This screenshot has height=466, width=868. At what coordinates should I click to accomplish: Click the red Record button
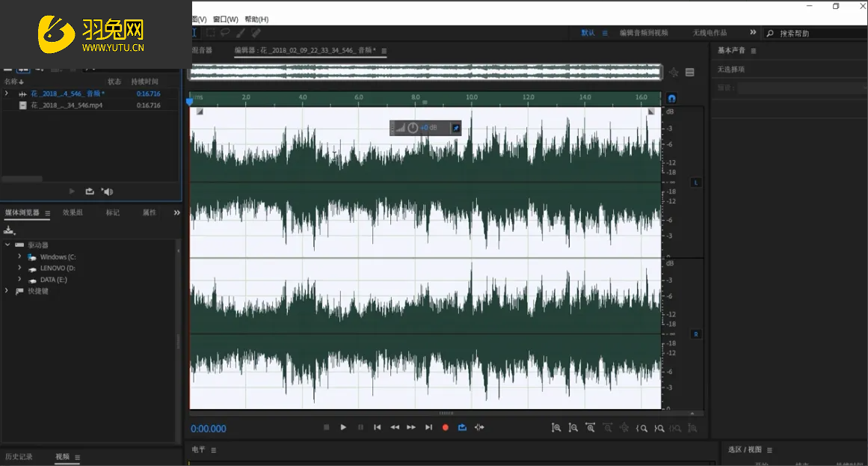click(446, 427)
